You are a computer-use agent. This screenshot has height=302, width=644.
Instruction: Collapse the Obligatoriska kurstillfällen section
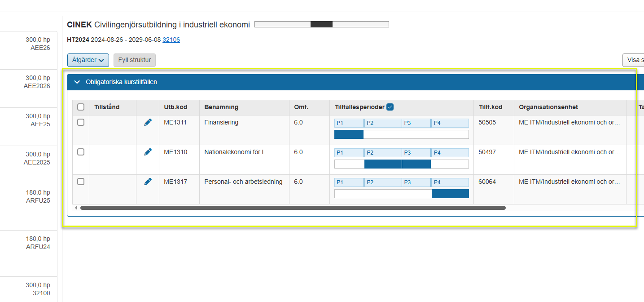(x=77, y=82)
